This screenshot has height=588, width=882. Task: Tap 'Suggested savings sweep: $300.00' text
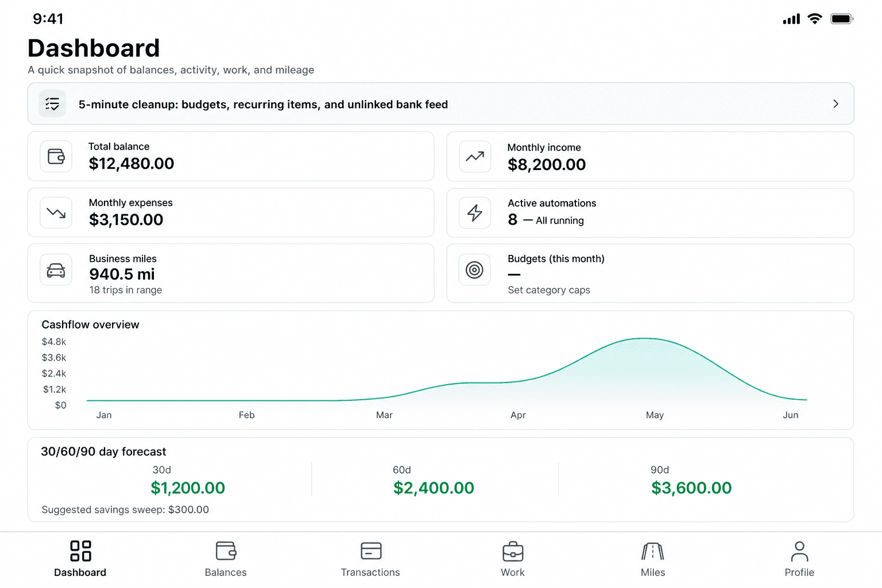pyautogui.click(x=125, y=510)
